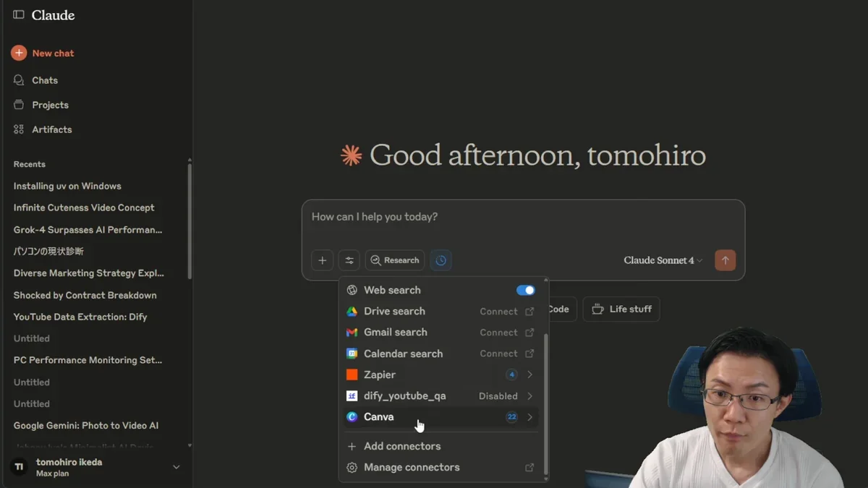Click the Web search globe icon

coord(352,290)
